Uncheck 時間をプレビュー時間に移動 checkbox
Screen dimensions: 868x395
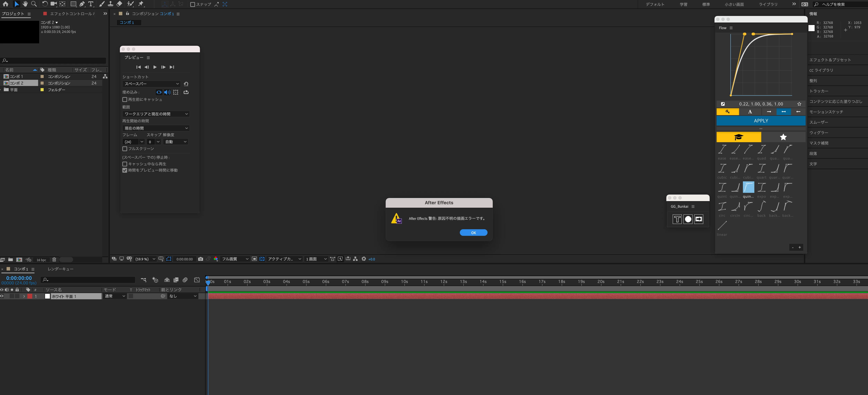coord(125,170)
